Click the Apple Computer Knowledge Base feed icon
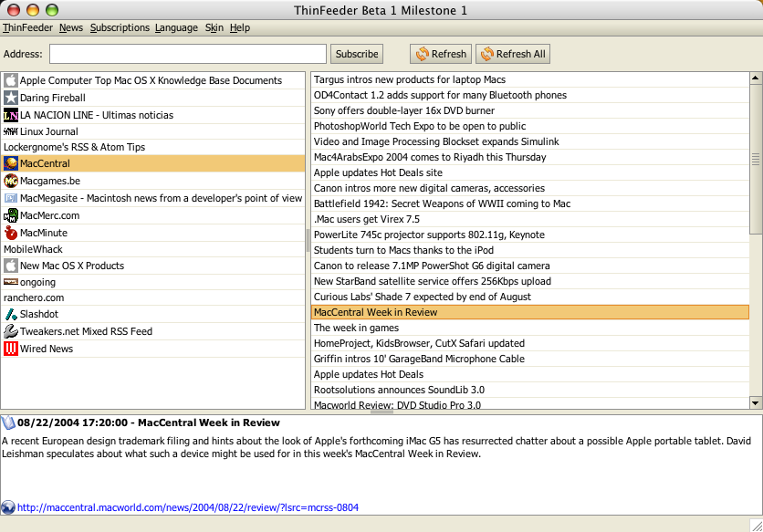The image size is (763, 532). click(x=11, y=80)
